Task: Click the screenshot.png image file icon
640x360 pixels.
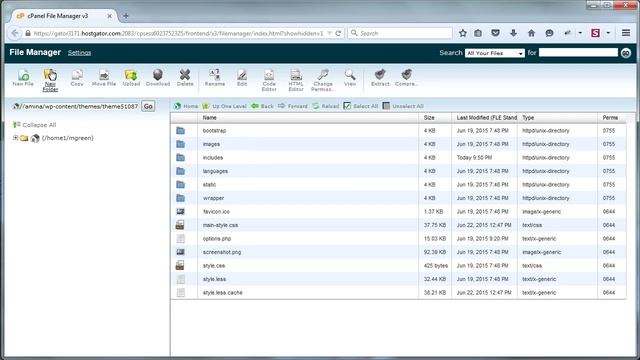Action: click(x=180, y=252)
